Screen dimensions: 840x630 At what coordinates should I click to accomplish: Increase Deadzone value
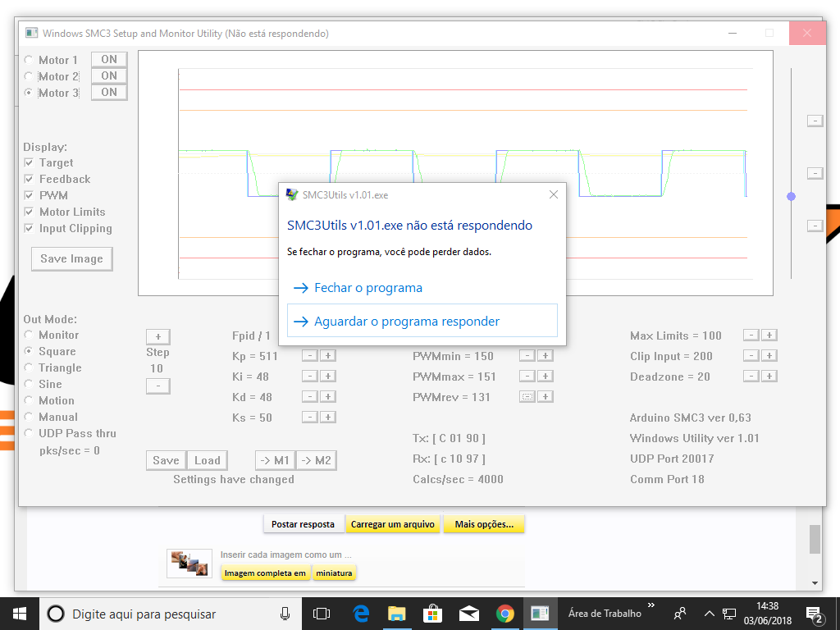coord(769,376)
